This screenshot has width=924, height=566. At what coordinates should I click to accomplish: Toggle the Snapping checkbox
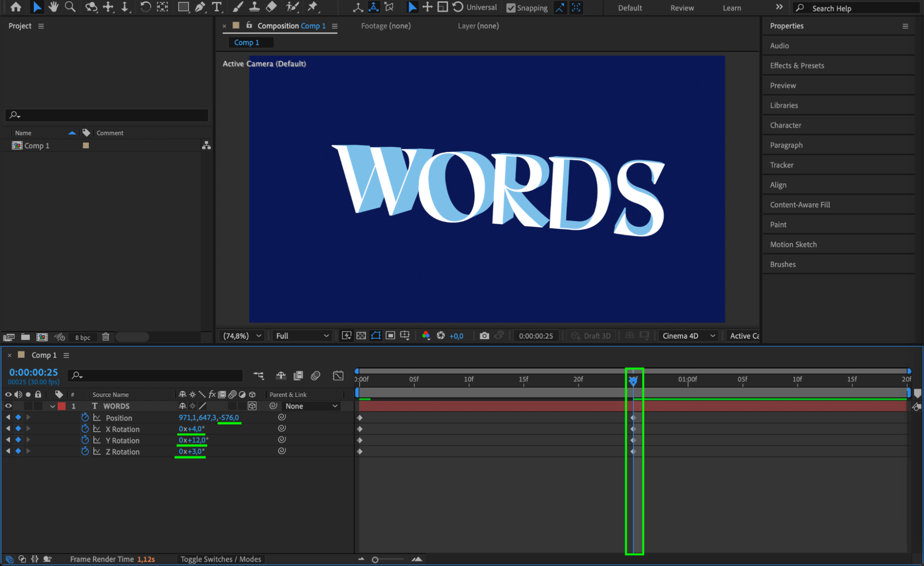(x=511, y=8)
